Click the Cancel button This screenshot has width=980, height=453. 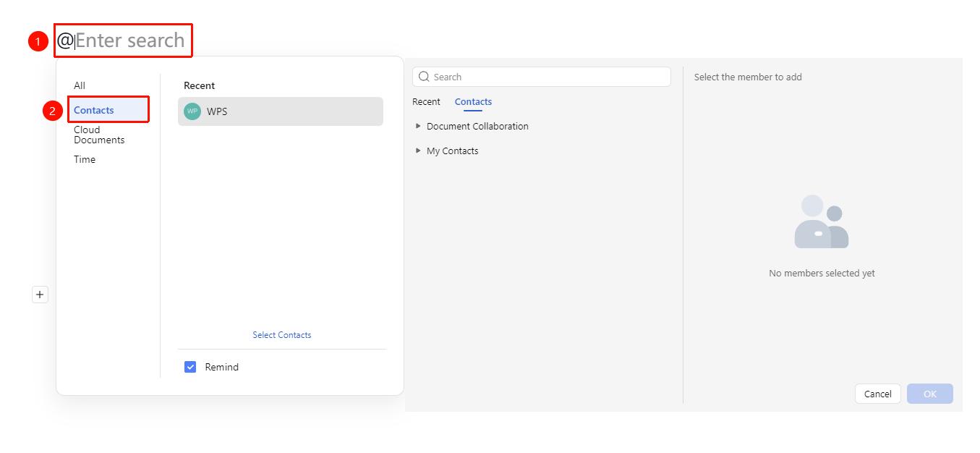(x=878, y=394)
